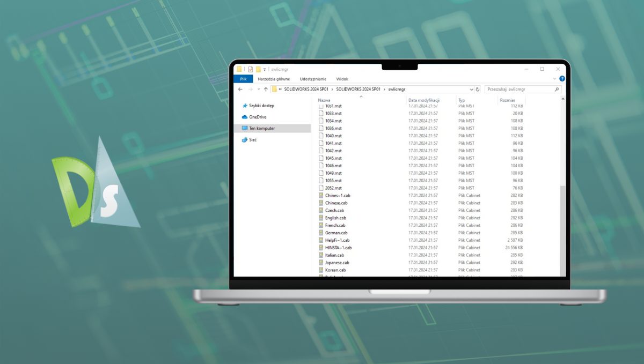Click the Properties quick access checkmark icon

click(250, 69)
